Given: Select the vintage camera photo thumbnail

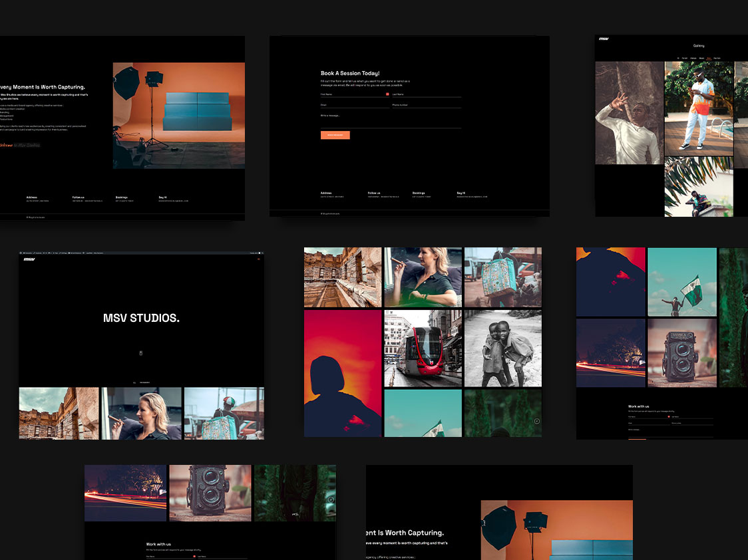Looking at the screenshot, I should click(x=681, y=354).
